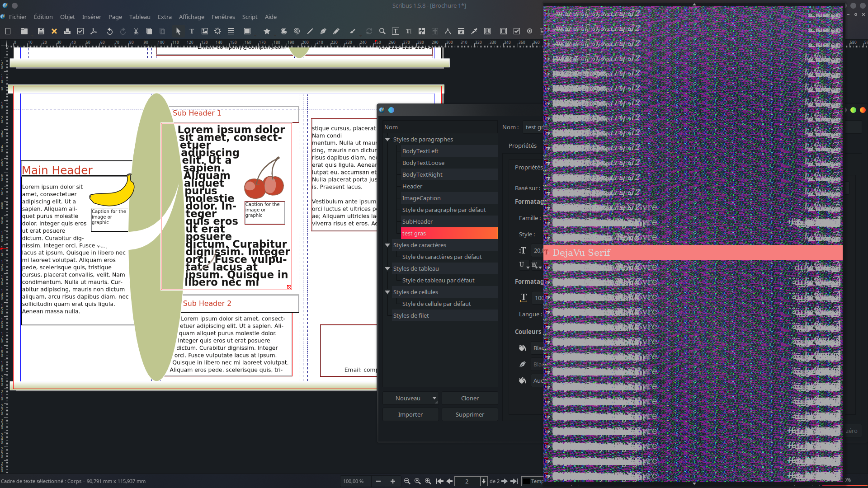Image resolution: width=868 pixels, height=488 pixels.
Task: Open the Tableau menu
Action: [x=139, y=17]
